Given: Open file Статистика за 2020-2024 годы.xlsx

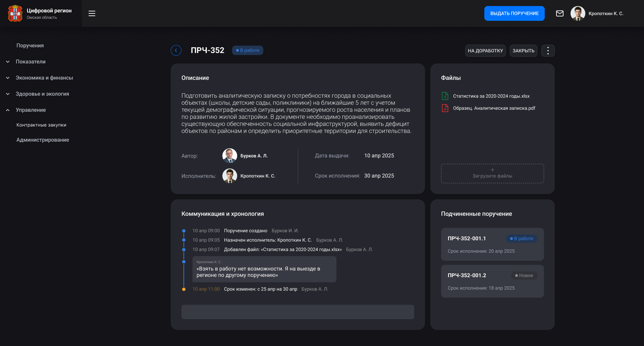Looking at the screenshot, I should pos(491,96).
